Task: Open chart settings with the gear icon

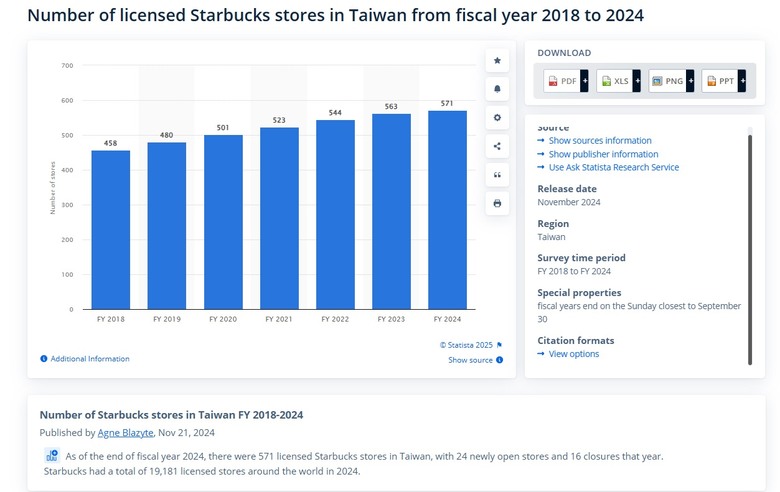Action: tap(497, 118)
